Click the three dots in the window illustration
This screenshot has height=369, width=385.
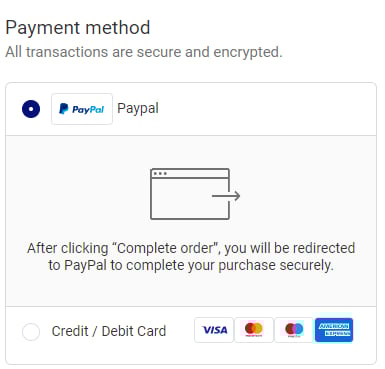coord(160,173)
